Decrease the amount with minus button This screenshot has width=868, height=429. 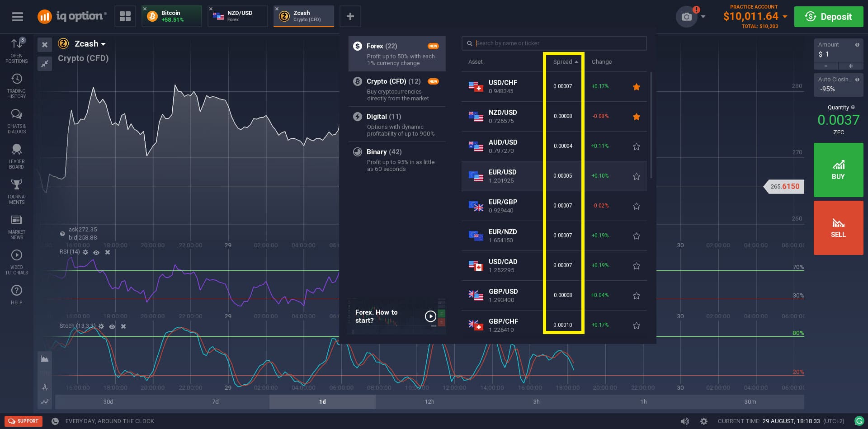coord(826,66)
